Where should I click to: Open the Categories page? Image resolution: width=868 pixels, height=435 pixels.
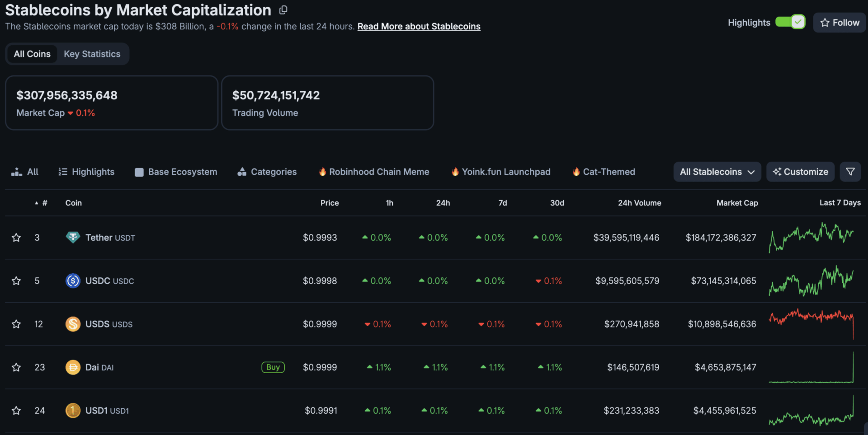[267, 172]
